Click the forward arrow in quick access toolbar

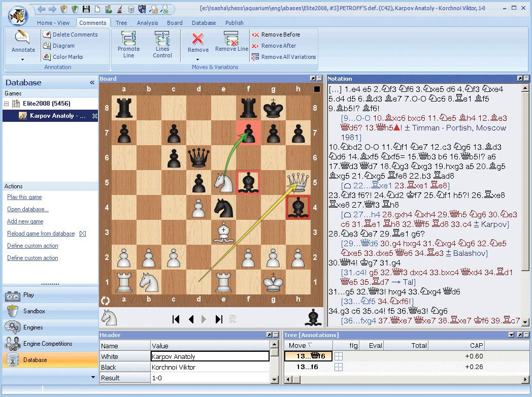pyautogui.click(x=52, y=9)
